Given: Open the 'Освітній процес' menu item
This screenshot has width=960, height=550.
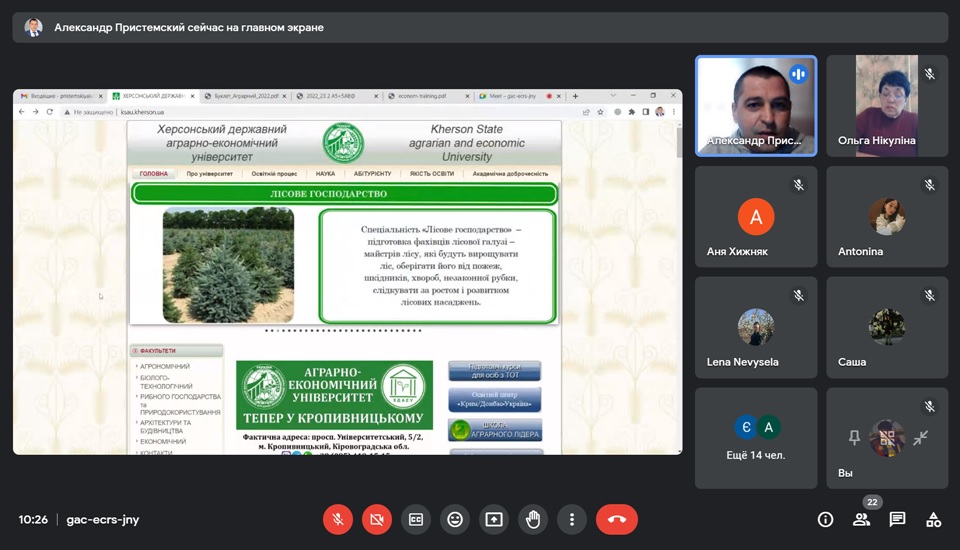Looking at the screenshot, I should click(274, 174).
